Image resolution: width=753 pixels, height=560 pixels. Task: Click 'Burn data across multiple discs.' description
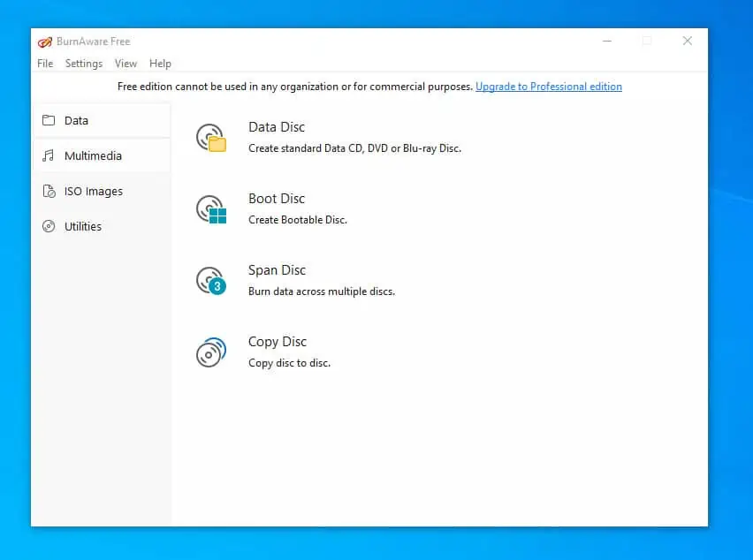pyautogui.click(x=322, y=291)
